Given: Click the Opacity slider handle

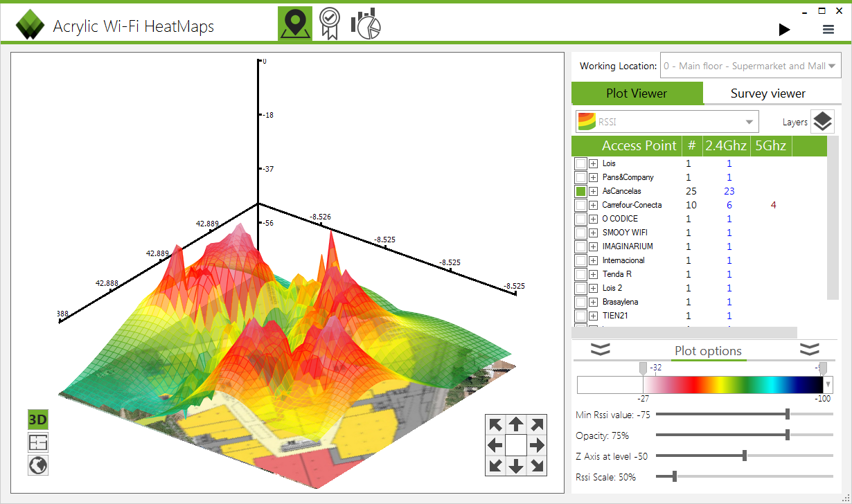Looking at the screenshot, I should coord(788,435).
